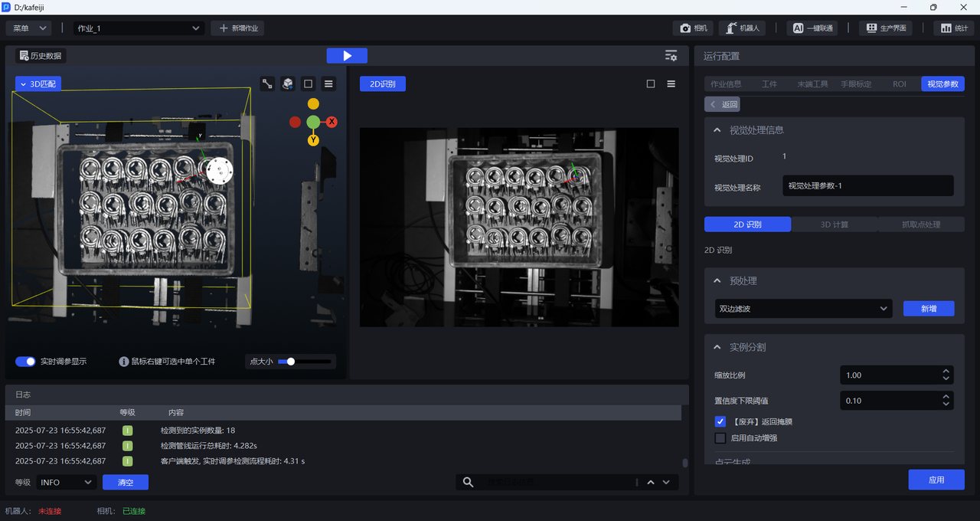Open the history data (历史数据) viewer

(41, 56)
